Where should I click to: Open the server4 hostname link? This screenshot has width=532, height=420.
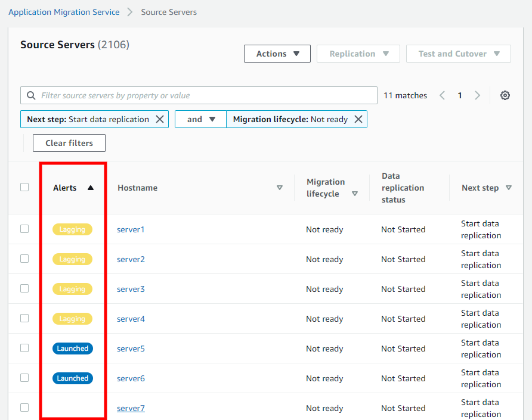click(x=131, y=319)
